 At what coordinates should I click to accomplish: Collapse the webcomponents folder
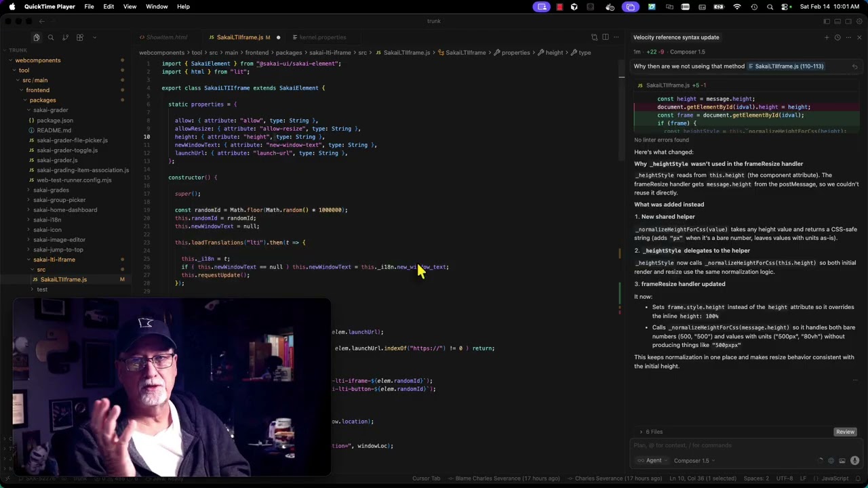(x=38, y=60)
